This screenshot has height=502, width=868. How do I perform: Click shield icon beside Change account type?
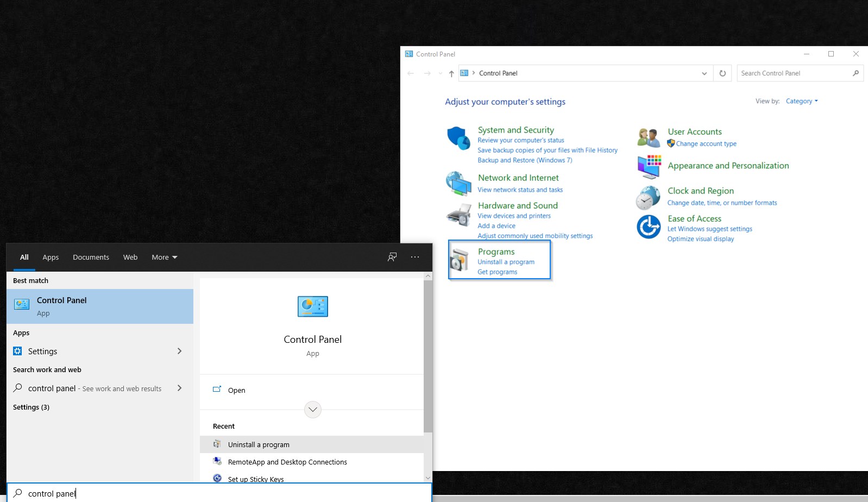(x=671, y=143)
